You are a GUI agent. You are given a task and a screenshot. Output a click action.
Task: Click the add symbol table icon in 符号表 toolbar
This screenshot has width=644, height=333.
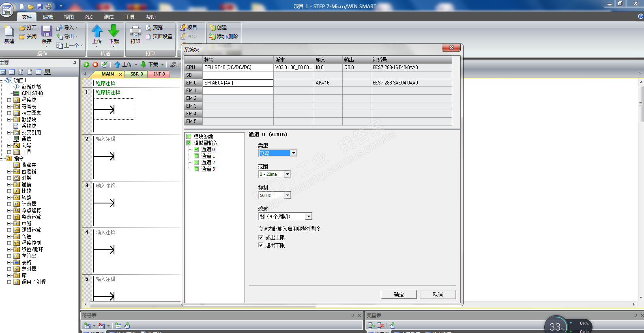click(x=87, y=326)
